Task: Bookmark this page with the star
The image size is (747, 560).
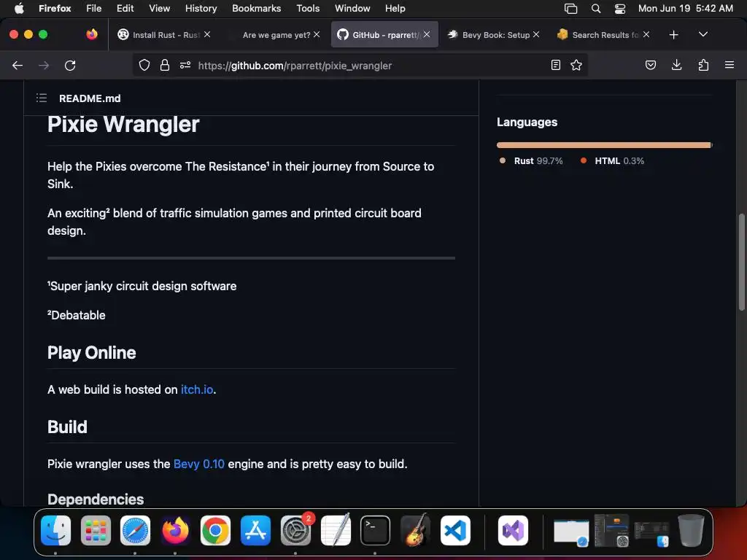Action: [576, 65]
